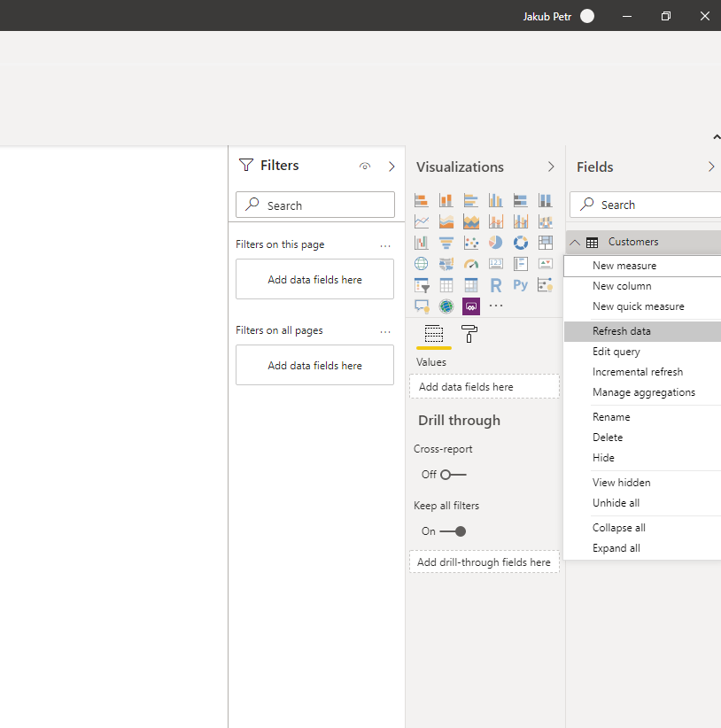Select the Clustered bar chart visual

coord(470,200)
